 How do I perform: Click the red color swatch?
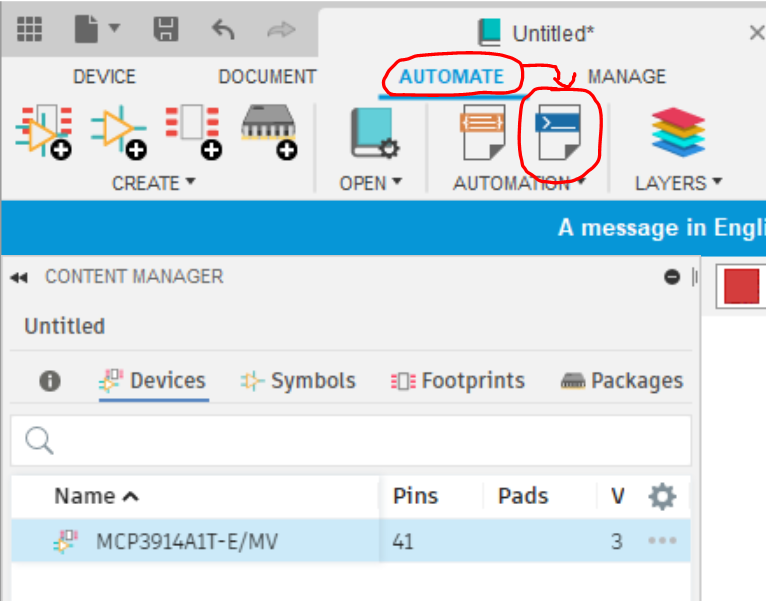point(742,286)
